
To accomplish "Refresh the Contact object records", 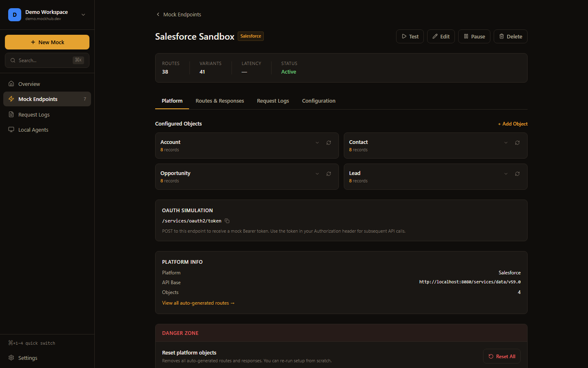I will point(517,143).
